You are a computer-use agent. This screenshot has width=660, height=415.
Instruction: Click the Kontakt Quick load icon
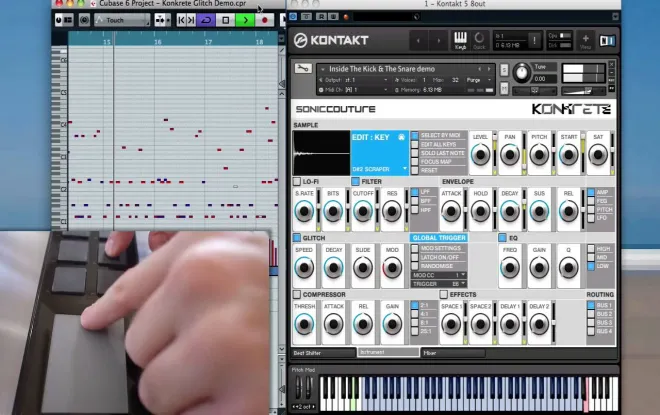pyautogui.click(x=479, y=40)
